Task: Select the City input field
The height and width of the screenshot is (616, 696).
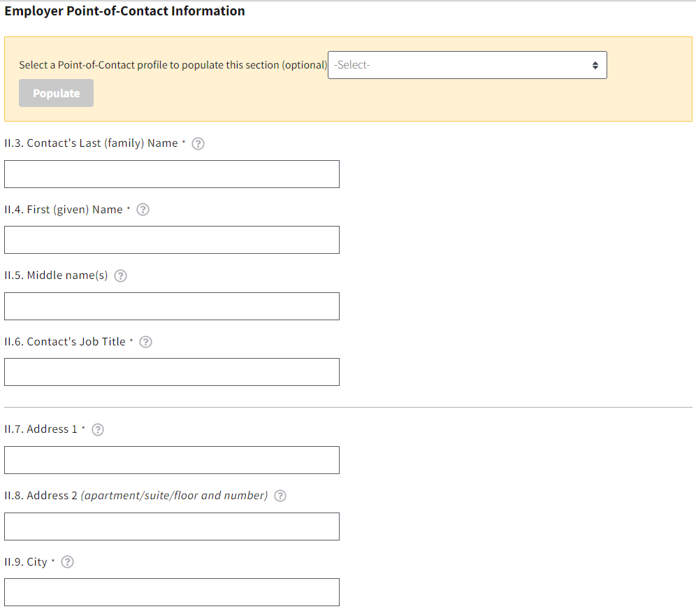Action: pos(172,592)
